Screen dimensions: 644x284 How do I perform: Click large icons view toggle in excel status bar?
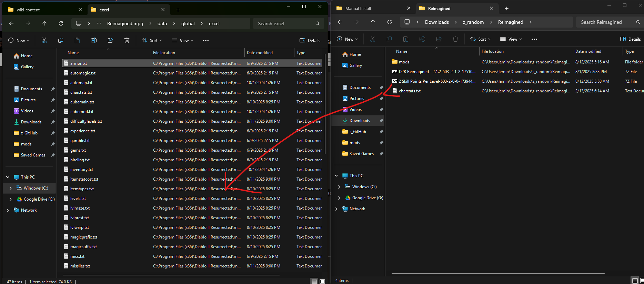tap(322, 282)
